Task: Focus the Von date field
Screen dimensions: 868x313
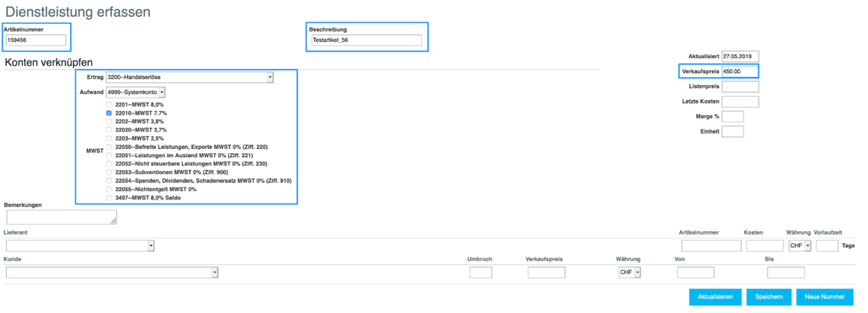Action: (695, 272)
